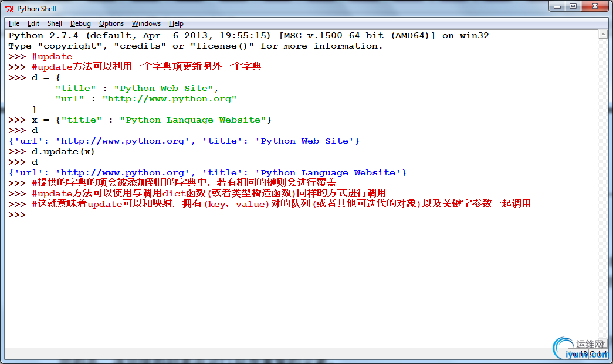Click the scrollbar up arrow

pyautogui.click(x=603, y=35)
